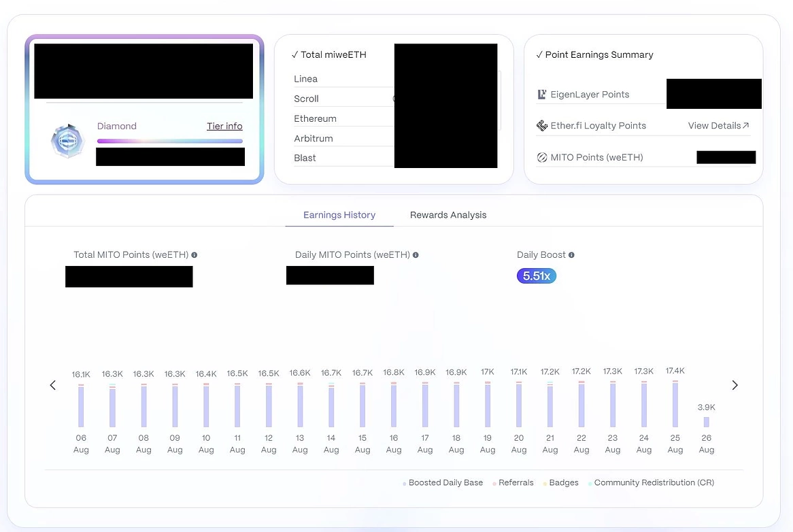Click the 06 Aug chart bar

(x=81, y=405)
